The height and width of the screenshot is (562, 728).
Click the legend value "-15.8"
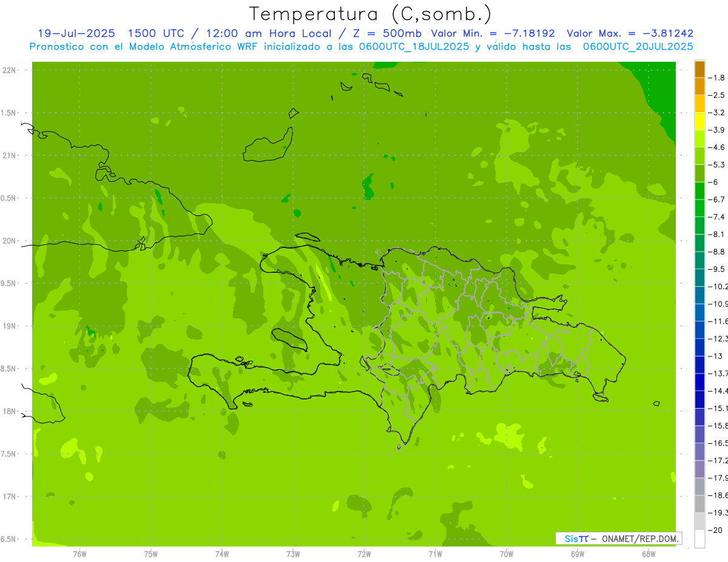[718, 426]
